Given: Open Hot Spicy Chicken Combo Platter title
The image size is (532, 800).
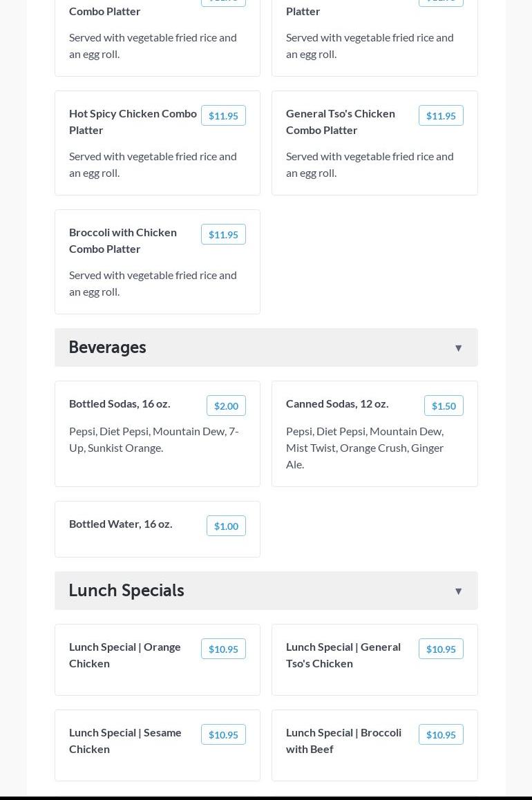Looking at the screenshot, I should point(133,122).
